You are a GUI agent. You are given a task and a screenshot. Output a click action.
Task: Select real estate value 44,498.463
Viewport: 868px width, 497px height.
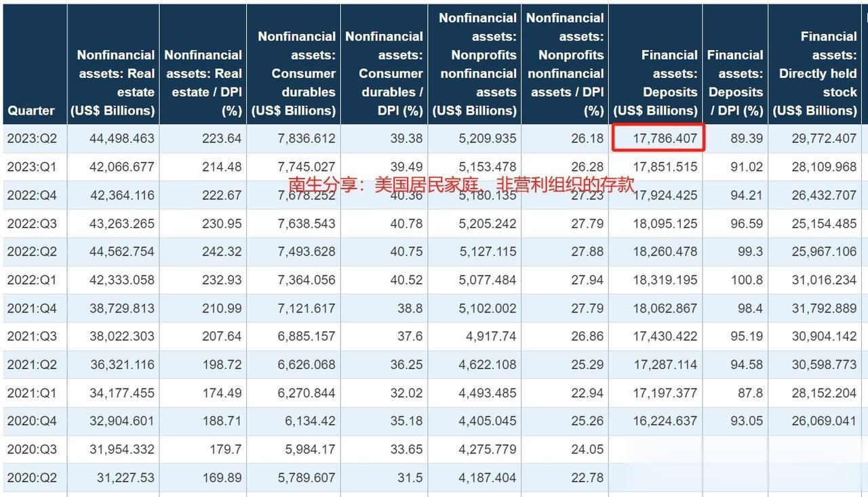tap(122, 138)
